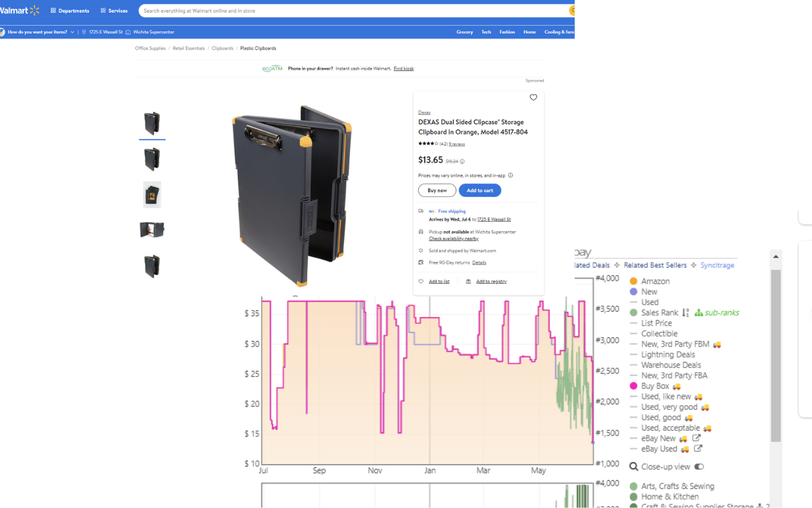Click the Buy now button
Screen dimensions: 812x508
pyautogui.click(x=437, y=190)
